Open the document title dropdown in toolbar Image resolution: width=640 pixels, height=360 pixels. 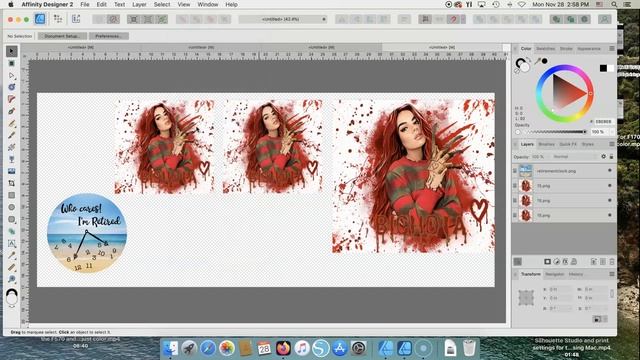coord(283,19)
